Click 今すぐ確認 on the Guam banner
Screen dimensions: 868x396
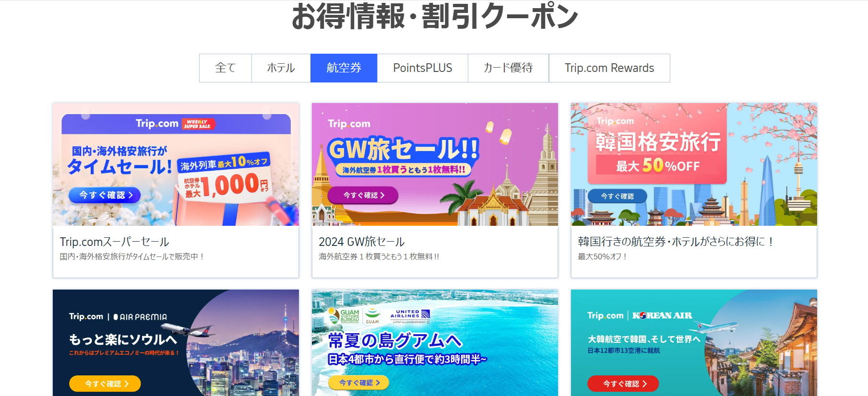tap(359, 383)
